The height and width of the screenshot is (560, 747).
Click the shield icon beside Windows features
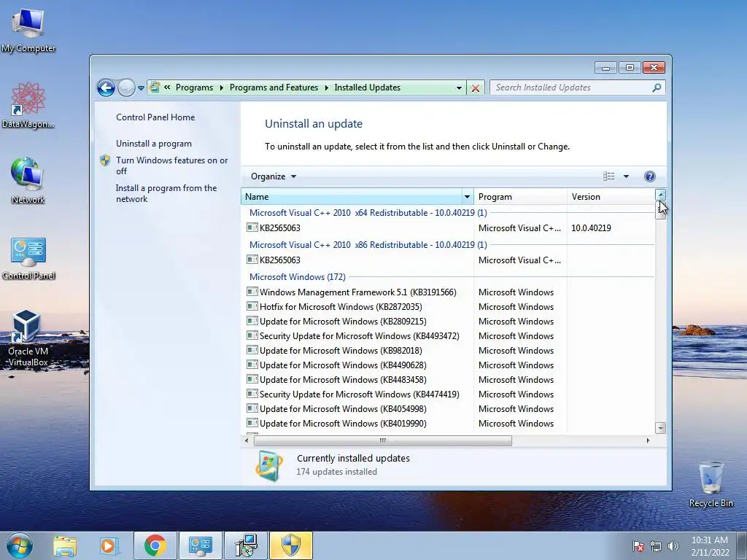[105, 160]
